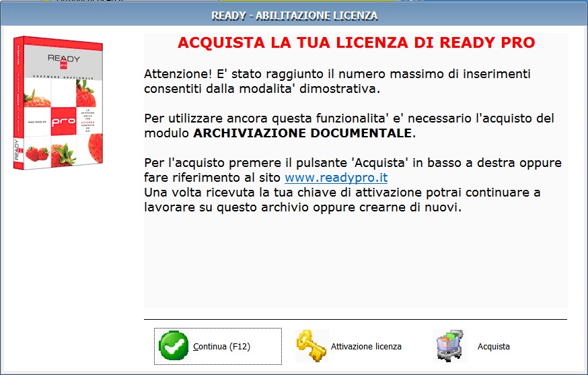The image size is (588, 375).
Task: Click the golden key activation icon
Action: point(311,346)
